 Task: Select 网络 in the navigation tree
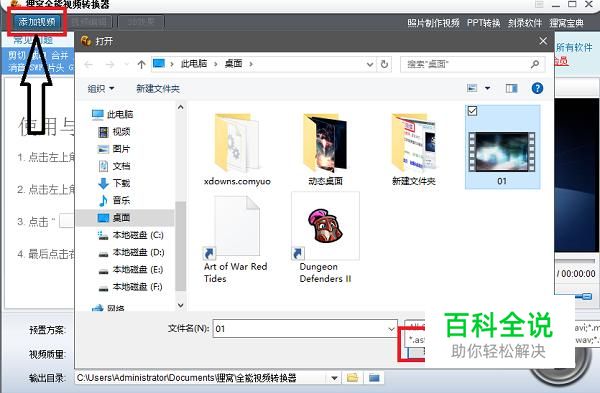[108, 308]
